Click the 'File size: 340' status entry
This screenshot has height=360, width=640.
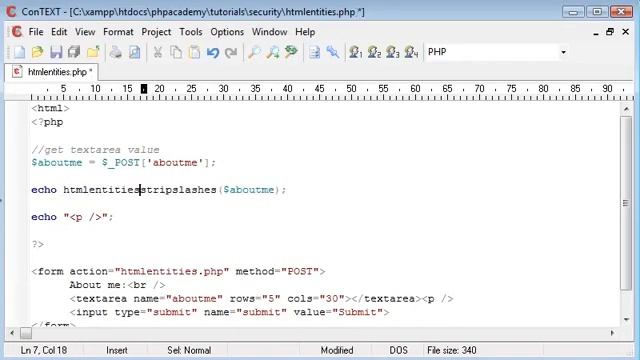pos(451,350)
